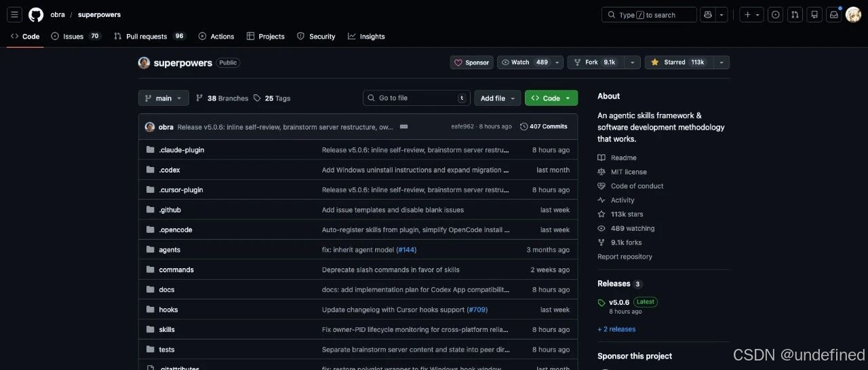Open the .opencode folder
Screen dimensions: 868x370
pos(176,230)
